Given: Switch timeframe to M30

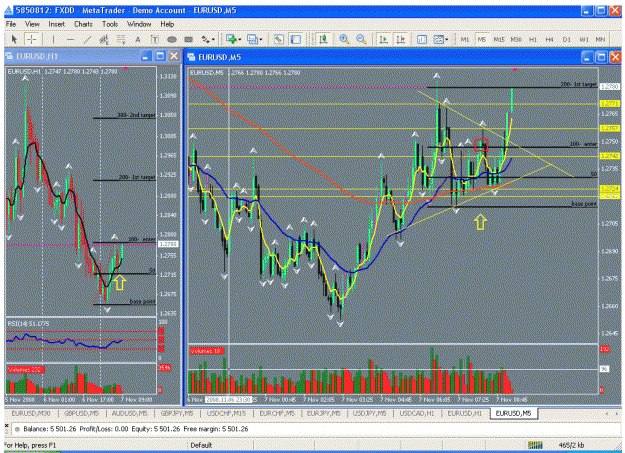Looking at the screenshot, I should pos(516,39).
